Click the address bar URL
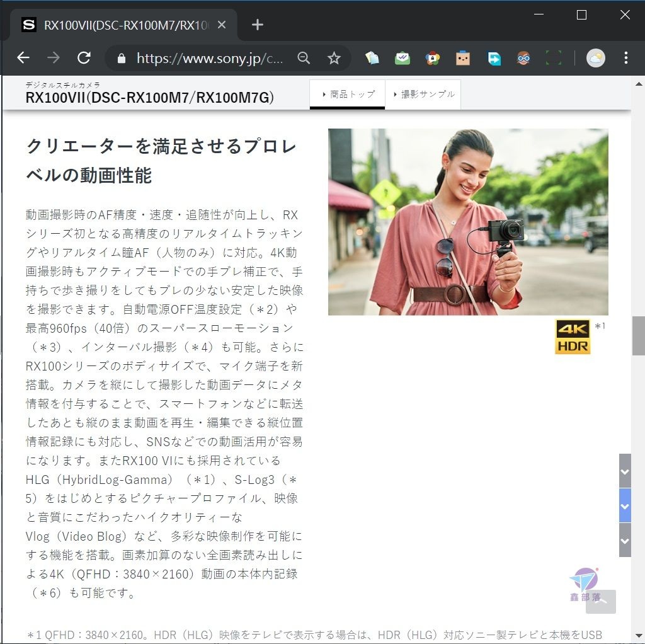 click(210, 58)
